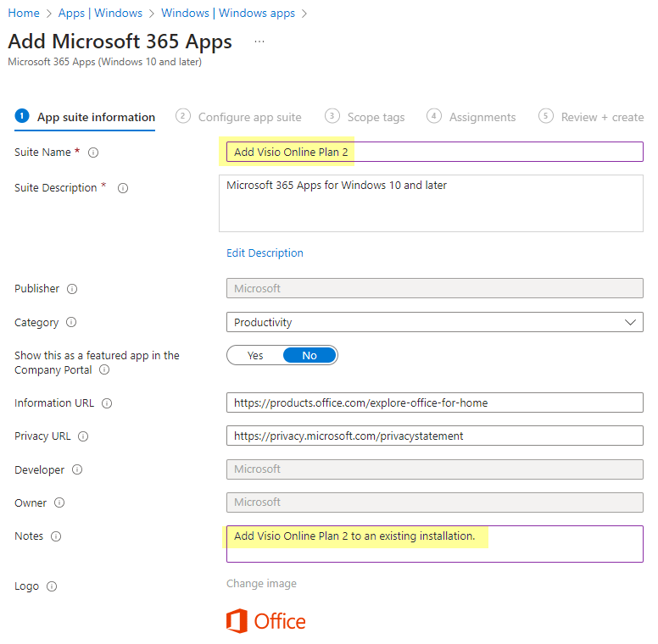Go to Configure app suite step
The image size is (658, 644).
(x=238, y=117)
